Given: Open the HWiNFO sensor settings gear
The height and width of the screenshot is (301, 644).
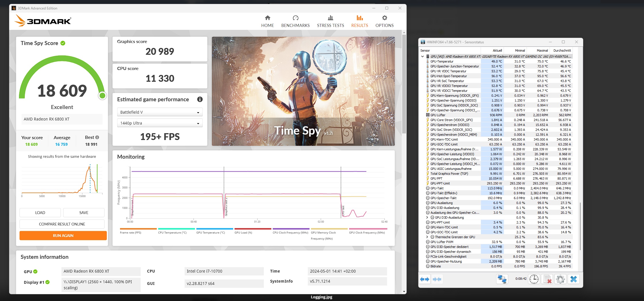Looking at the screenshot, I should click(x=560, y=279).
